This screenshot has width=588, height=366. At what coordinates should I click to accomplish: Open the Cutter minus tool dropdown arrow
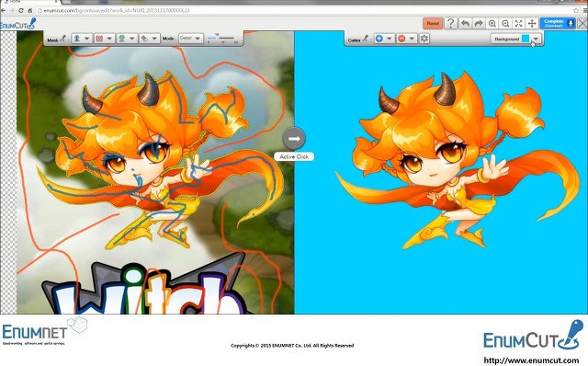click(412, 39)
